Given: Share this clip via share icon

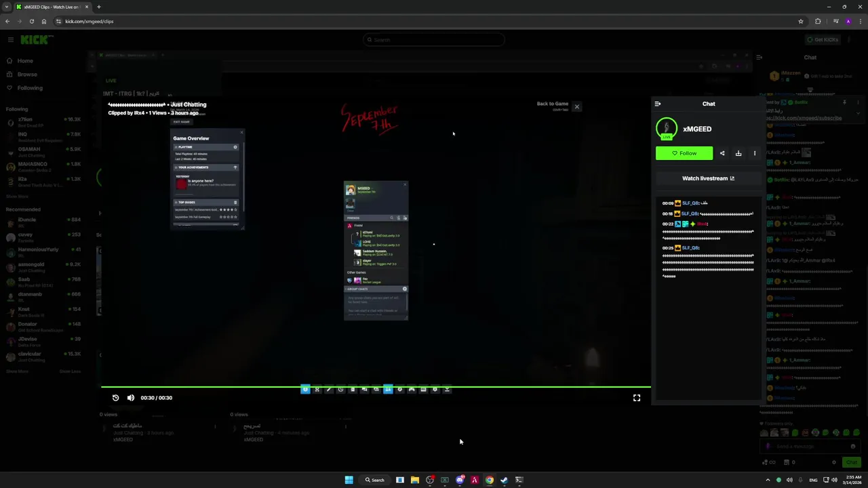Looking at the screenshot, I should [x=722, y=153].
